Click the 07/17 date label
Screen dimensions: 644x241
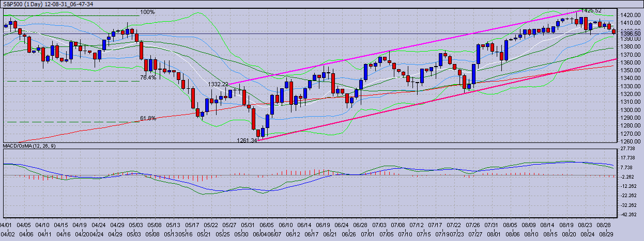click(435, 226)
